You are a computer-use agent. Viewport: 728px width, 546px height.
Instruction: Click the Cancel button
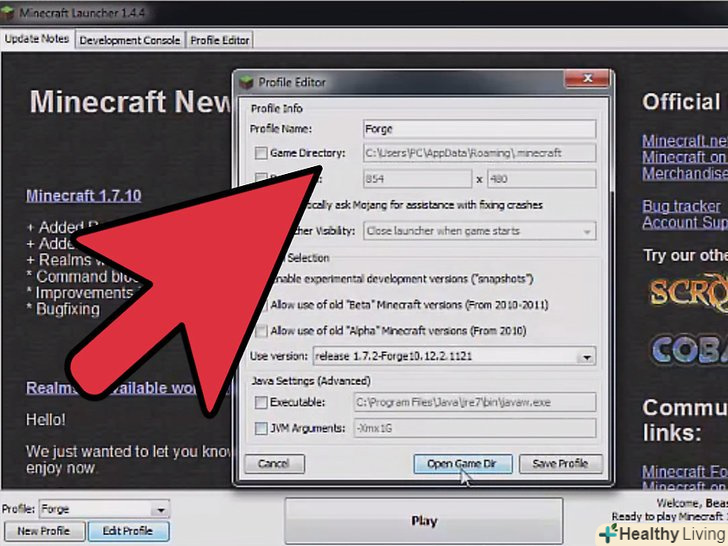(x=274, y=463)
